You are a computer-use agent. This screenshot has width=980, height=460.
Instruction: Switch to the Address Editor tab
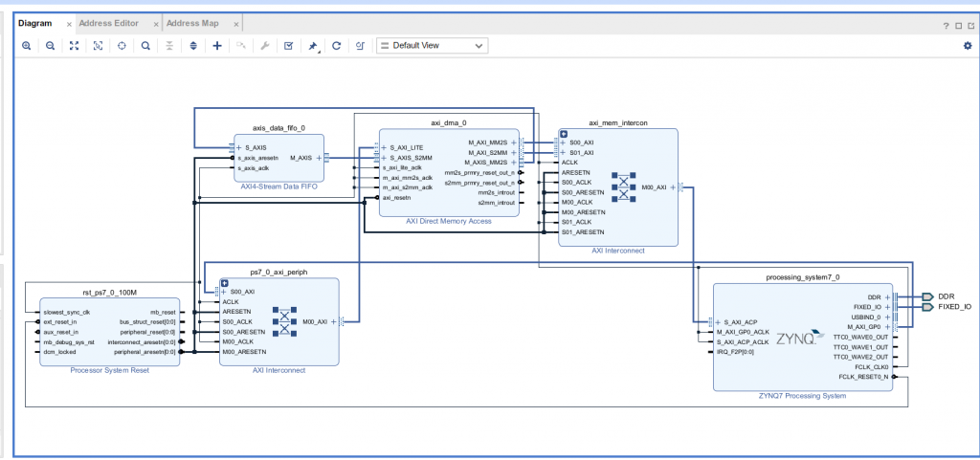point(109,23)
